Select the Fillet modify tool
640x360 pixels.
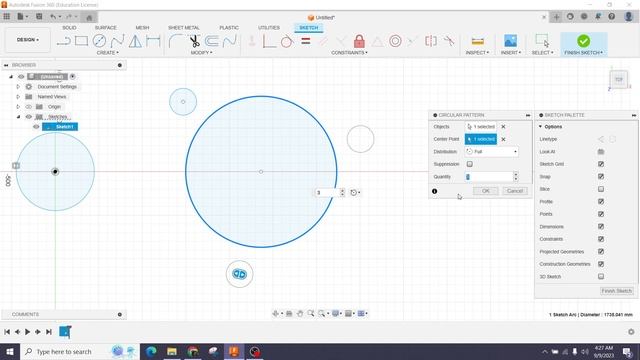coord(176,41)
